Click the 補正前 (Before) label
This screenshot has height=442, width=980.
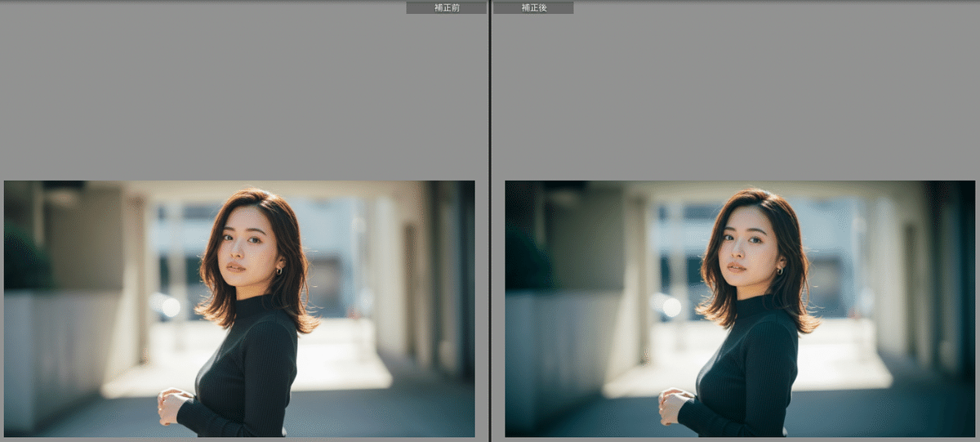(446, 7)
